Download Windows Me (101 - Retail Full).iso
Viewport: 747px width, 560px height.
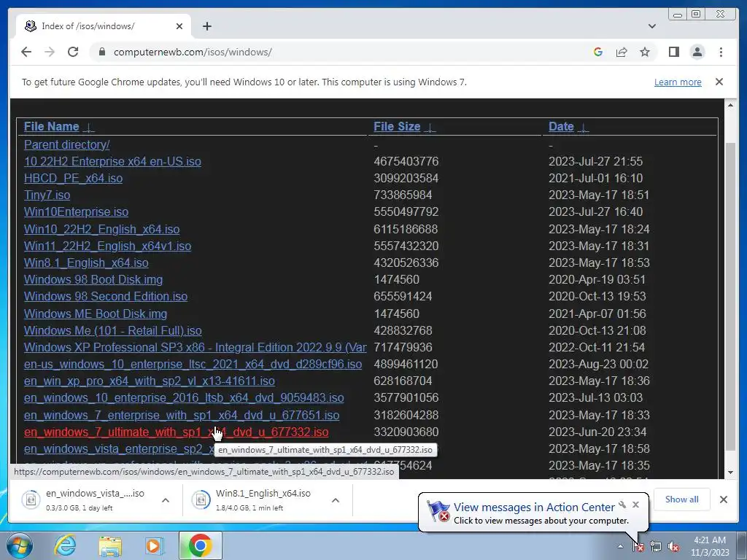[x=112, y=330]
